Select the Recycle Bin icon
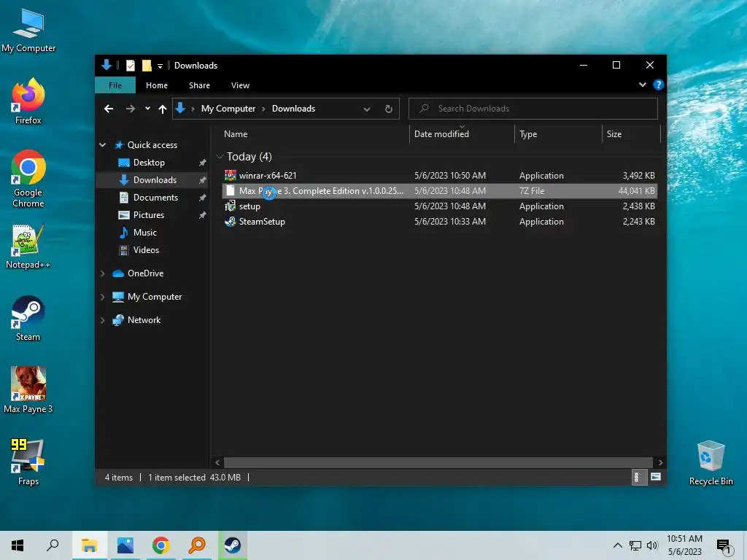This screenshot has width=747, height=560. pyautogui.click(x=711, y=463)
